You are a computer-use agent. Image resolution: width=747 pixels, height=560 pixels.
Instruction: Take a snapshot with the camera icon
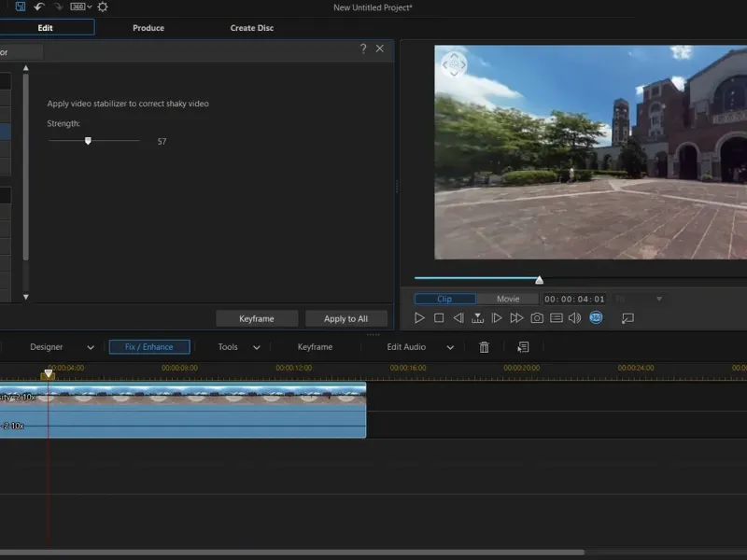pyautogui.click(x=537, y=318)
